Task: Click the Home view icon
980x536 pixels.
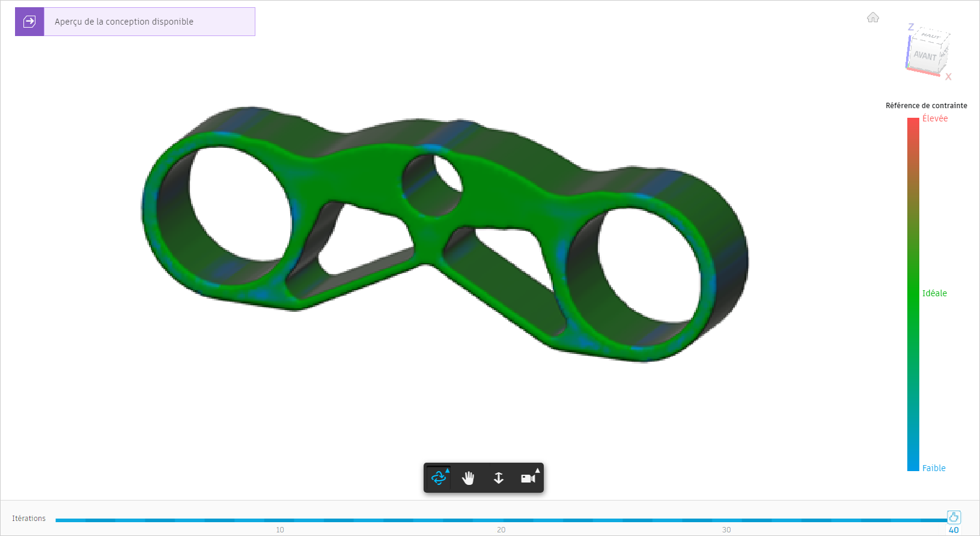Action: [873, 17]
